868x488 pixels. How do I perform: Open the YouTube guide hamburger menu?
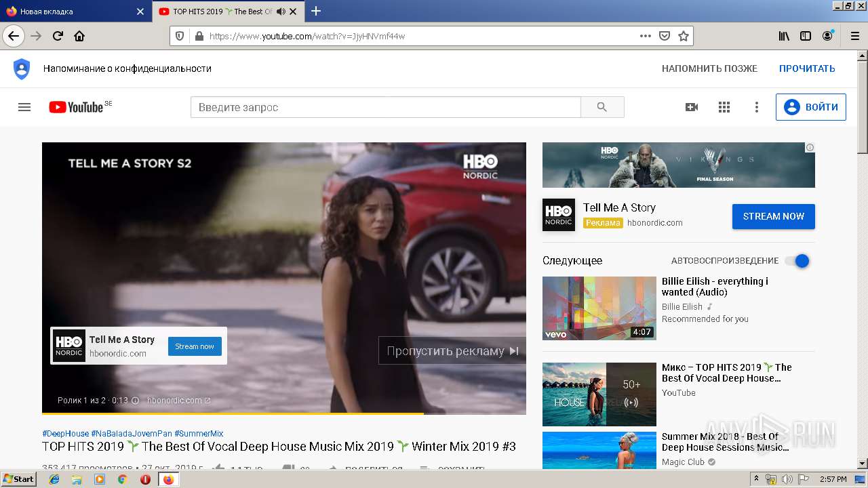click(x=24, y=107)
